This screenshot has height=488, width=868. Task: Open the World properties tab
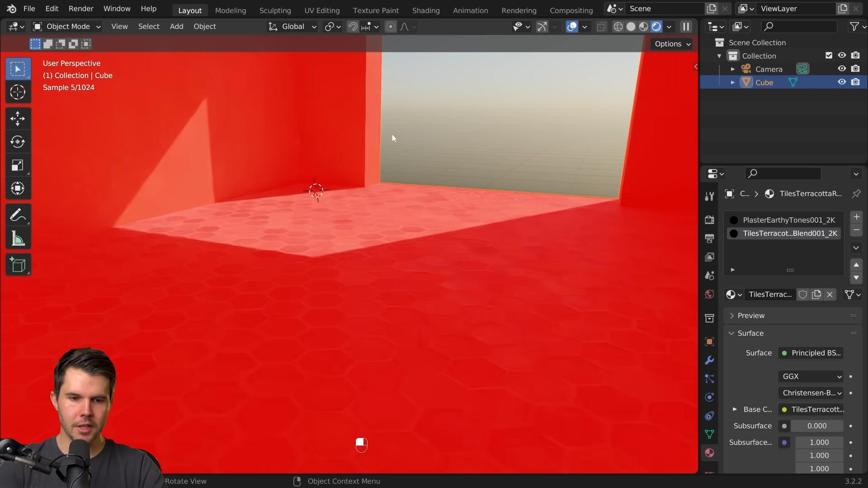pyautogui.click(x=709, y=294)
